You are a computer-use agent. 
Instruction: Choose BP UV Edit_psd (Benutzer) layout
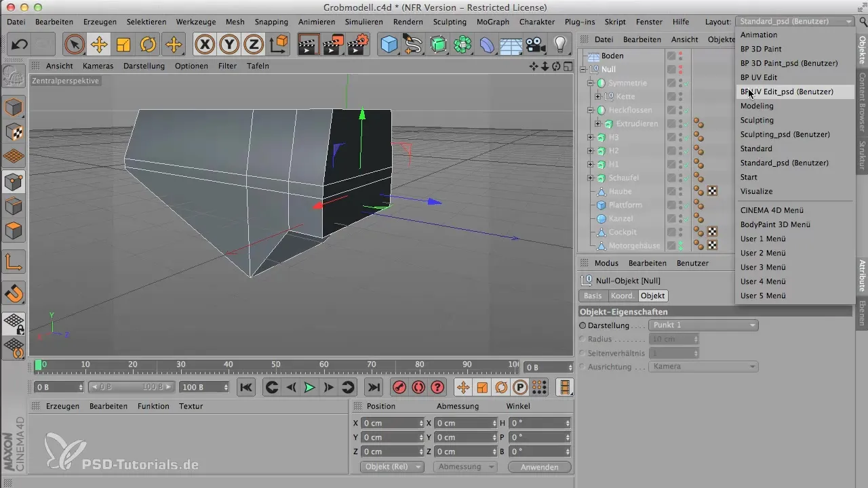click(x=795, y=91)
